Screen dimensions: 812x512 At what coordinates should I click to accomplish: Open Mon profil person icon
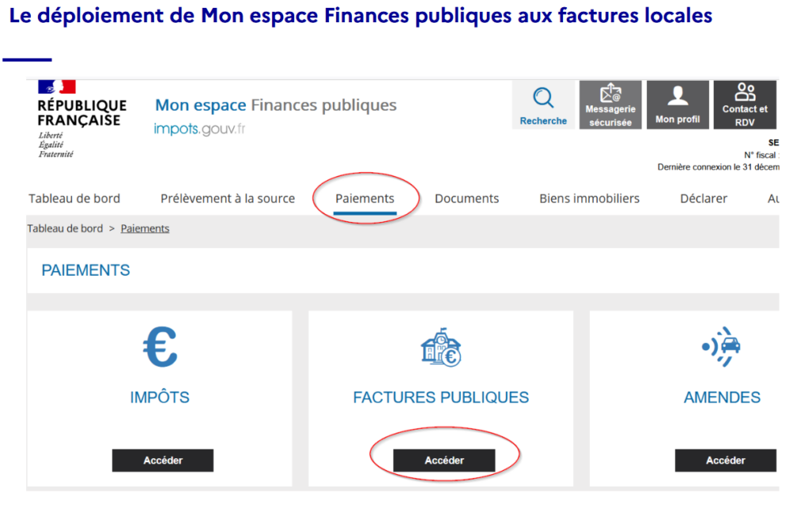(x=677, y=96)
